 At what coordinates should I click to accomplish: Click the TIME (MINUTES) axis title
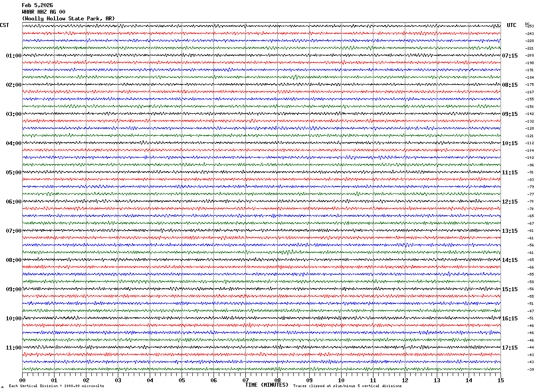267,385
